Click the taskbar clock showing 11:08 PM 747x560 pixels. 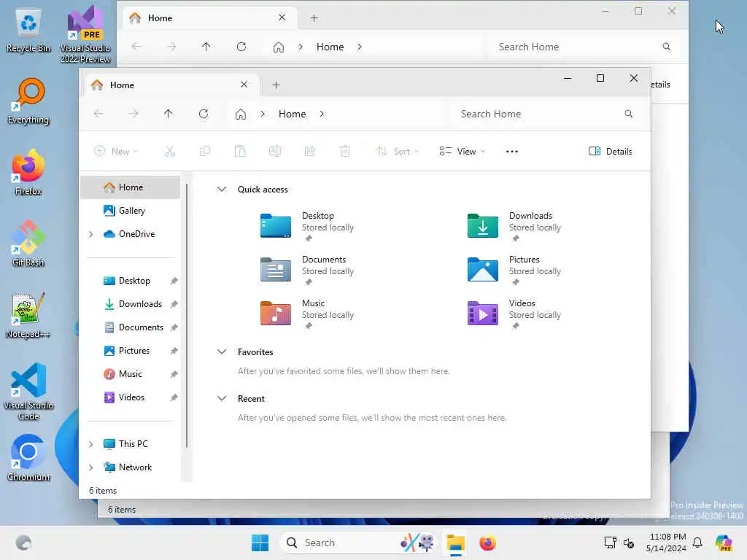666,542
